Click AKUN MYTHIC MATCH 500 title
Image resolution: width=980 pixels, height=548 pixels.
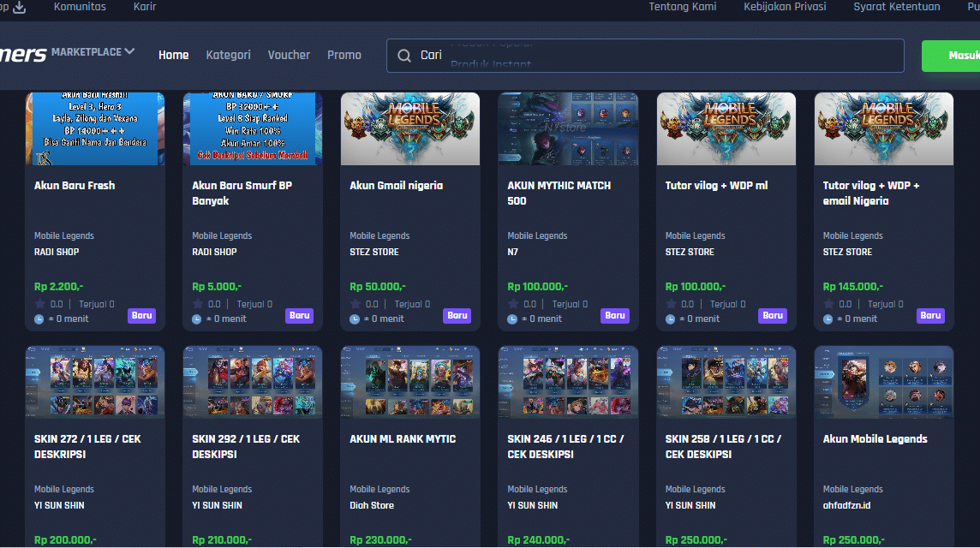click(x=559, y=193)
